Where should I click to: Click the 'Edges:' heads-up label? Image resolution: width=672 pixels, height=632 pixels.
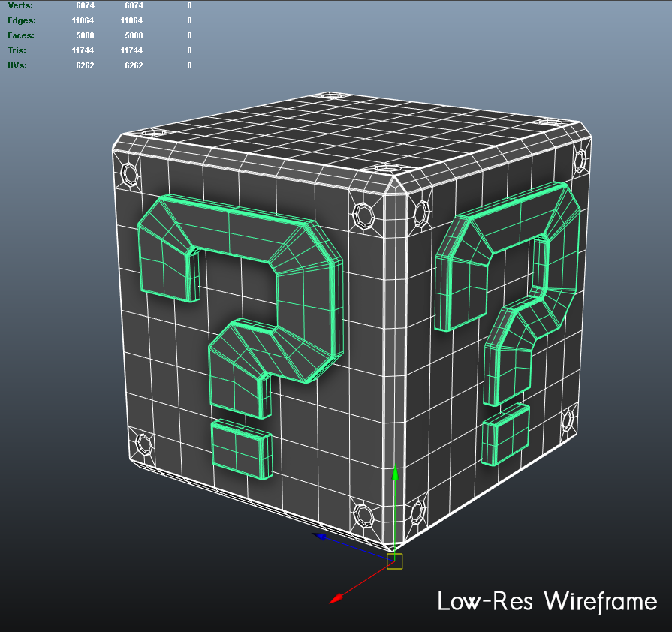(22, 20)
